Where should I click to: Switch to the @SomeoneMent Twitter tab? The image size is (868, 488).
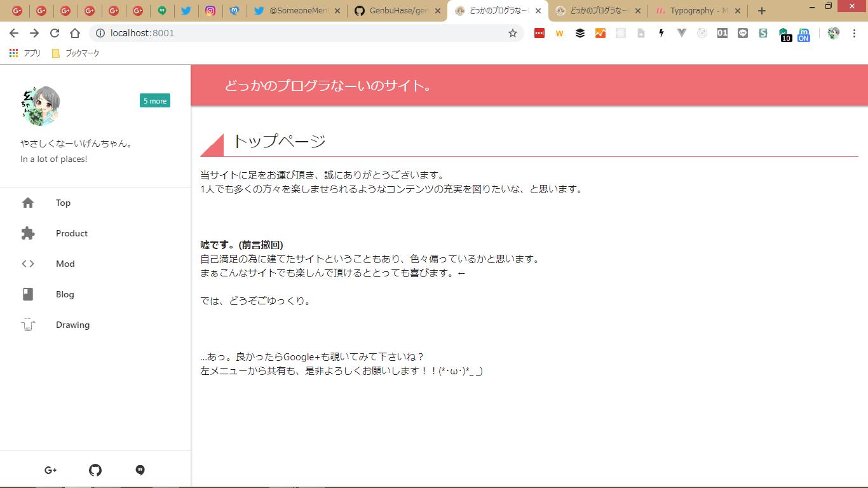297,11
